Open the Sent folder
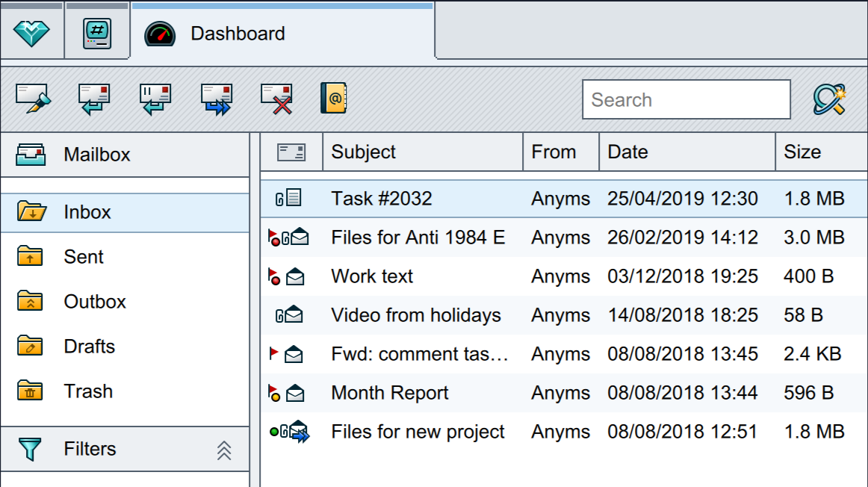The width and height of the screenshot is (868, 487). (x=84, y=257)
